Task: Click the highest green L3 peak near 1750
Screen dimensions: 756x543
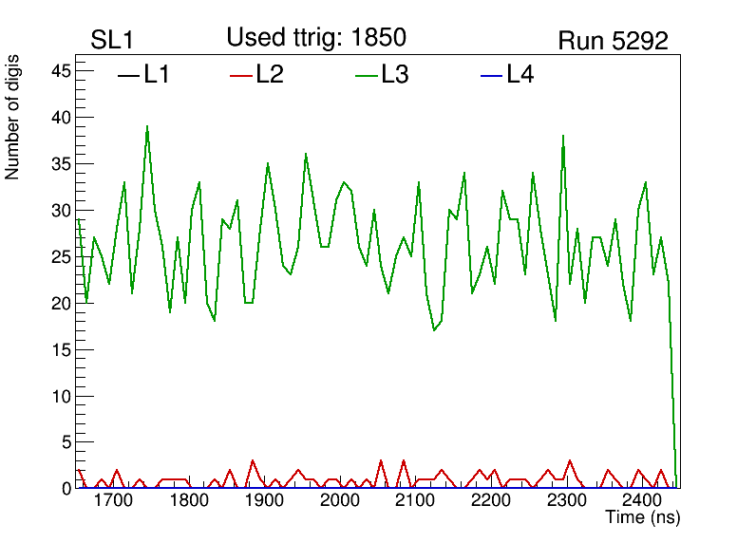Action: (147, 126)
